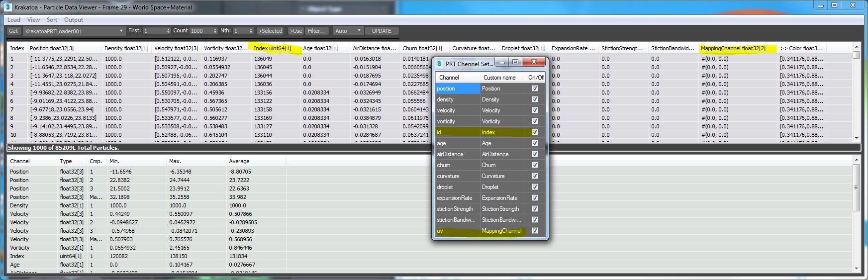Minimize the PRT Channel Set dialog
This screenshot has height=280, width=868.
coord(502,62)
